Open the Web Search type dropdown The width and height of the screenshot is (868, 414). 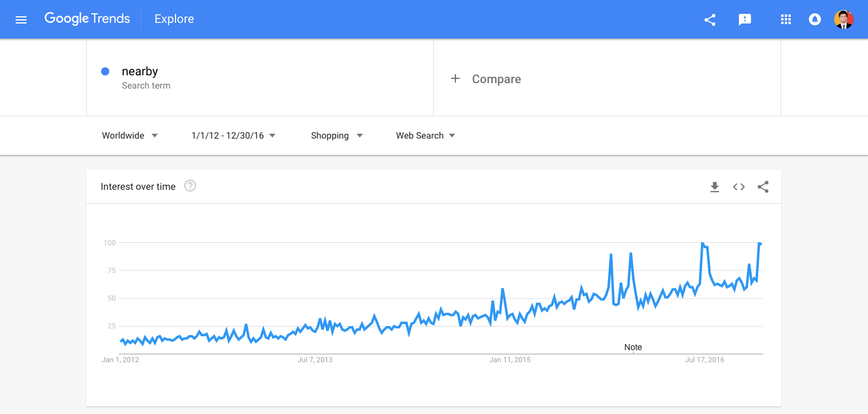point(425,136)
